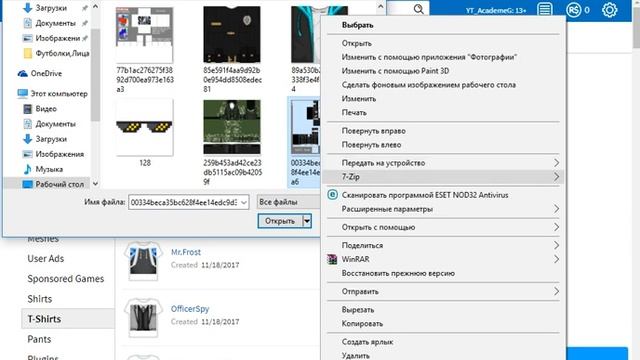The height and width of the screenshot is (360, 640).
Task: Expand the Поделиться submenu
Action: pos(556,245)
